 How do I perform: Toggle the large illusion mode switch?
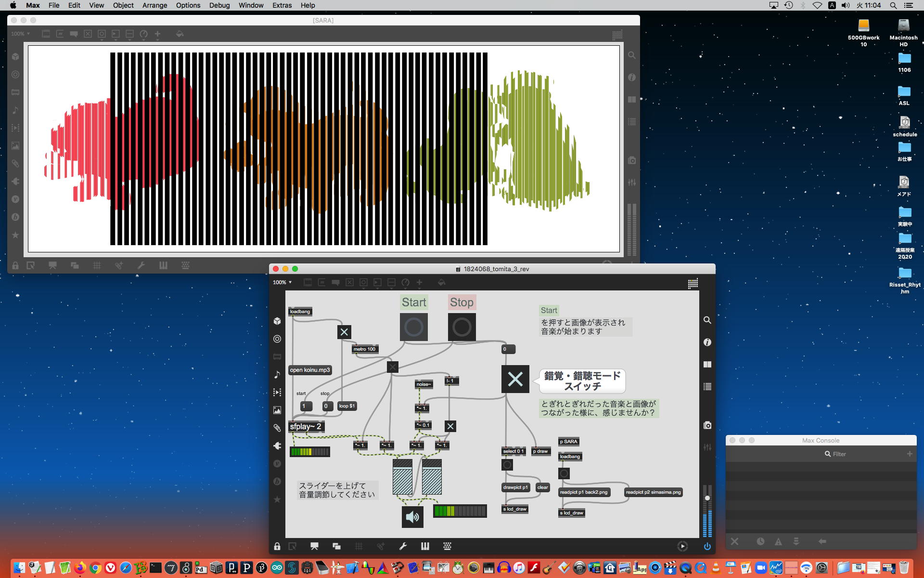515,379
